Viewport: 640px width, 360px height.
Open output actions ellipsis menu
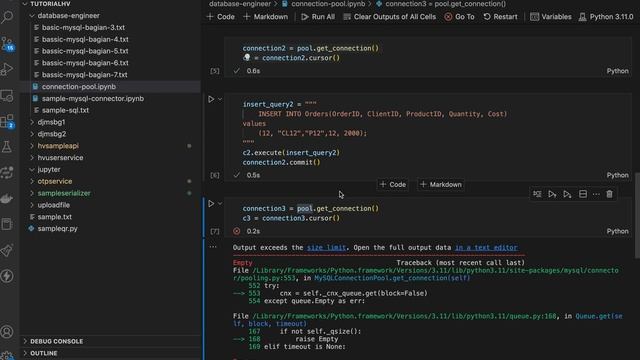[213, 247]
